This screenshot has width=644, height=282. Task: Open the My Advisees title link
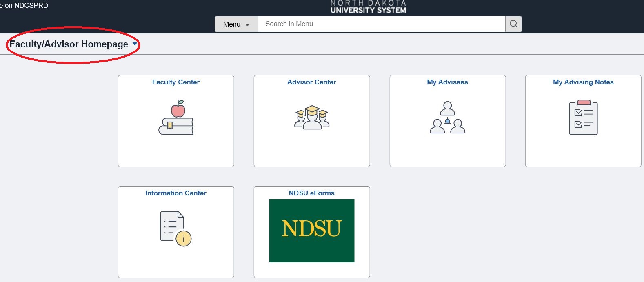pyautogui.click(x=447, y=82)
